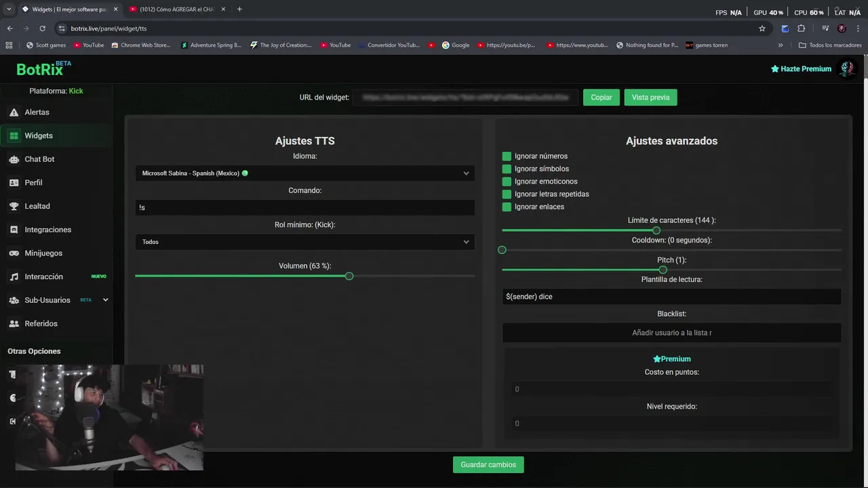Open the Minijuegos gamepad icon

[x=14, y=253]
